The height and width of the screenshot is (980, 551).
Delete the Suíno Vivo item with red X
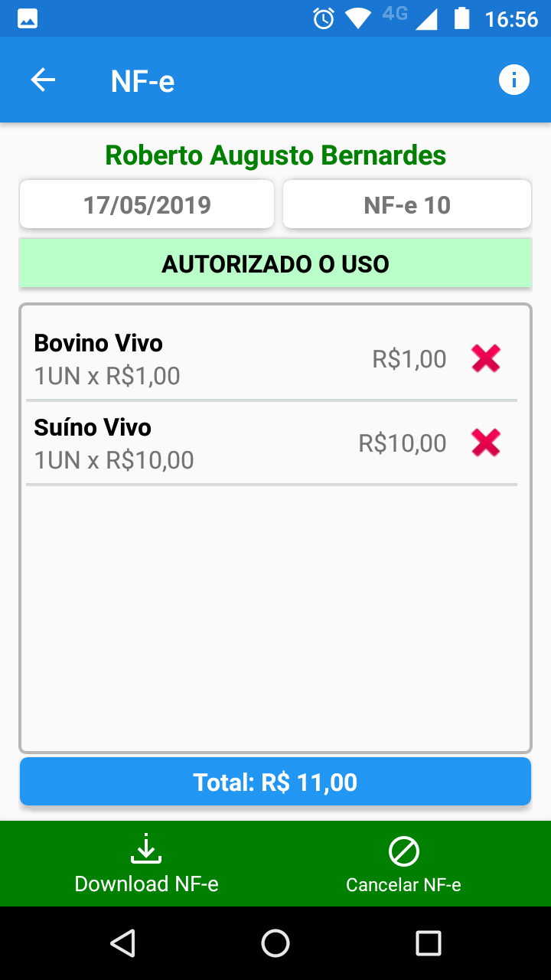[x=485, y=443]
